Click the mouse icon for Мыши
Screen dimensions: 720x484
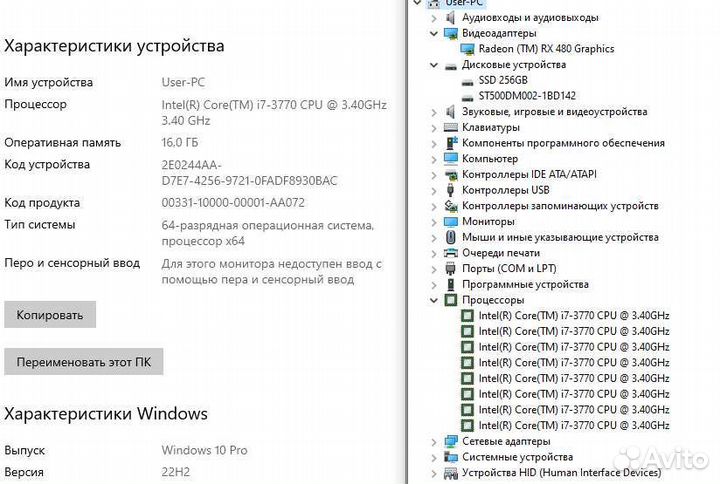click(450, 237)
